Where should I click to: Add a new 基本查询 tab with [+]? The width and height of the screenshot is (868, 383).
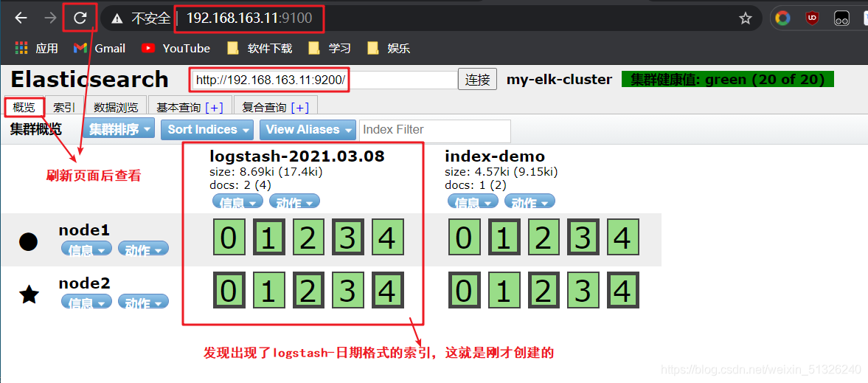coord(214,108)
